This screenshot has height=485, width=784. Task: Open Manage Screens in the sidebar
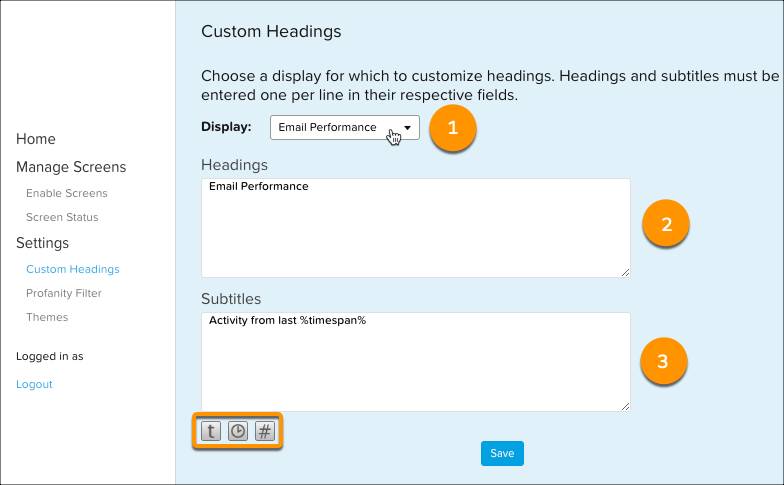tap(71, 167)
